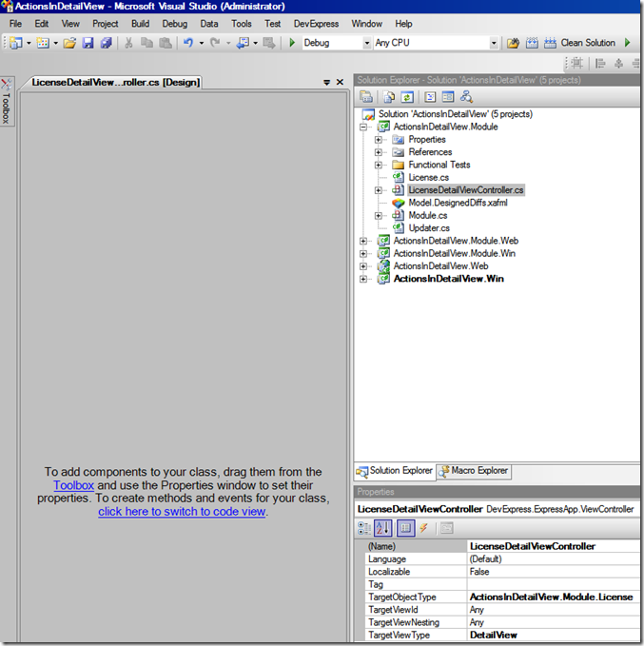
Task: Expand the References folder node
Action: [x=379, y=152]
